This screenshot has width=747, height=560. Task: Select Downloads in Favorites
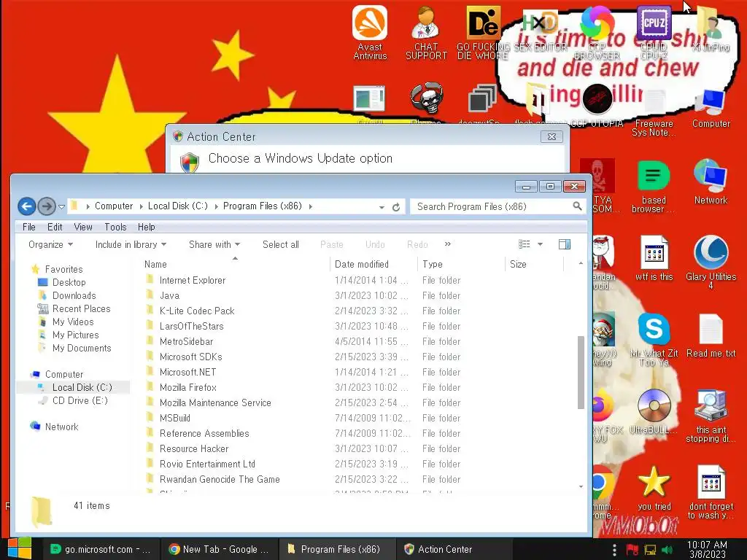[x=74, y=296]
